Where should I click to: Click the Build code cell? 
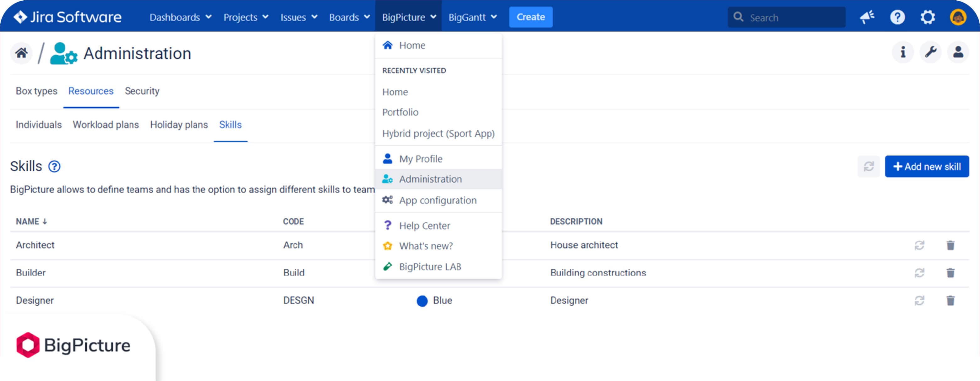pyautogui.click(x=294, y=273)
